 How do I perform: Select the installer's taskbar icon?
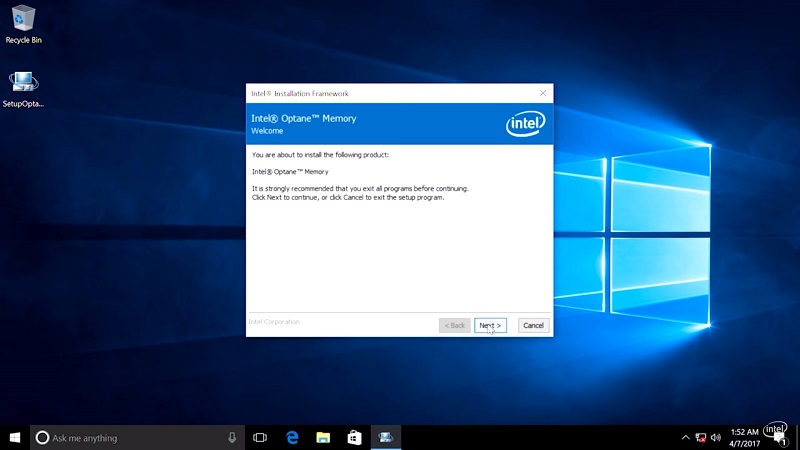click(386, 438)
